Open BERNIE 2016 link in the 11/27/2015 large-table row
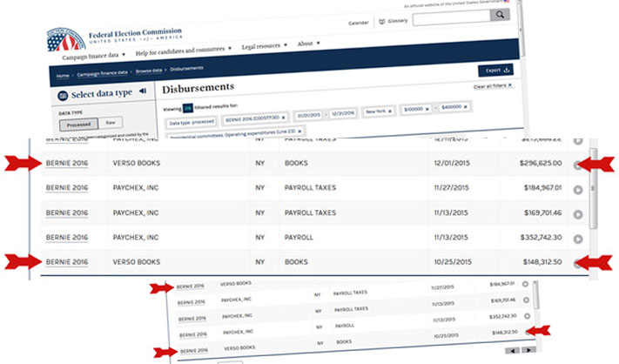 (67, 188)
